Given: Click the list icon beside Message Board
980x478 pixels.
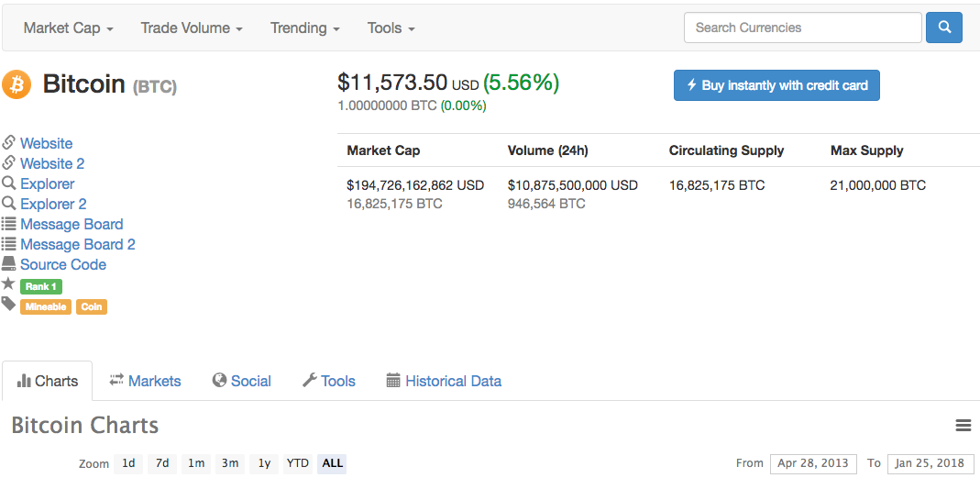Looking at the screenshot, I should pos(9,223).
